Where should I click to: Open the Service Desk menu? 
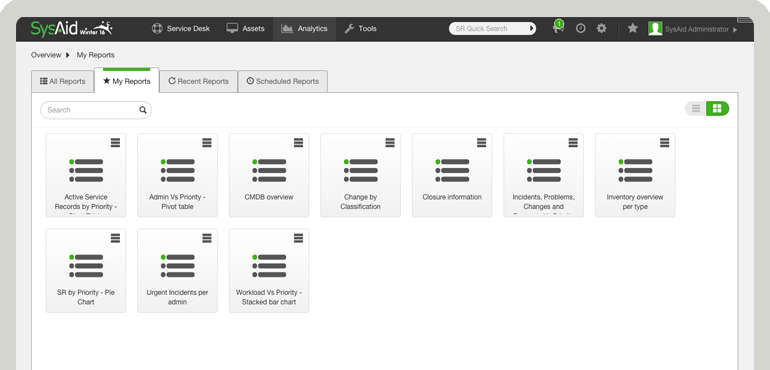tap(180, 28)
